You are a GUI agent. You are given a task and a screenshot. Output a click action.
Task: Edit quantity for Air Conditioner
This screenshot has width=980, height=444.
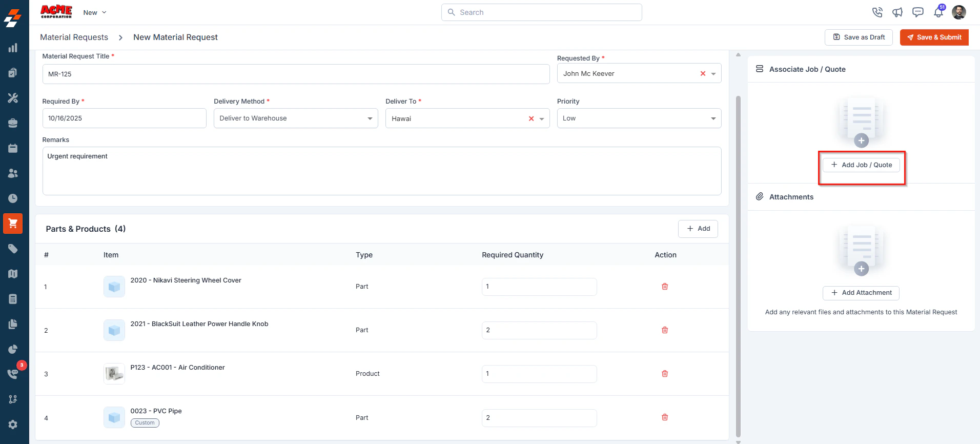tap(539, 374)
